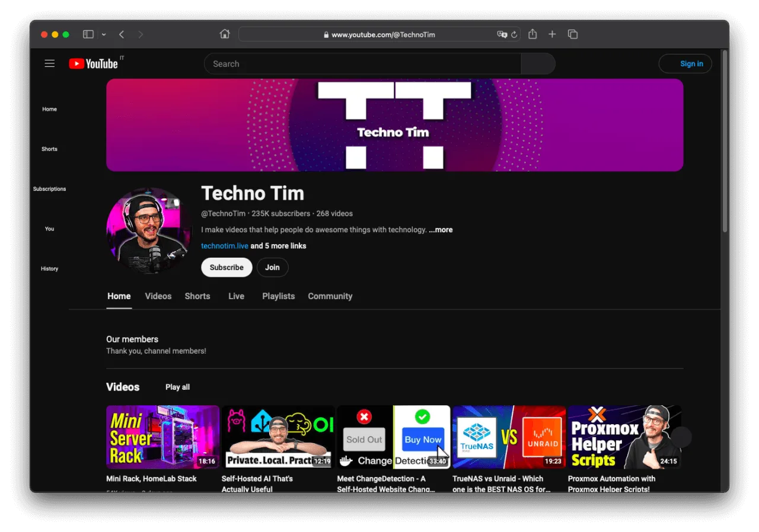This screenshot has height=532, width=759.
Task: Click the 268 videos text
Action: pos(334,213)
